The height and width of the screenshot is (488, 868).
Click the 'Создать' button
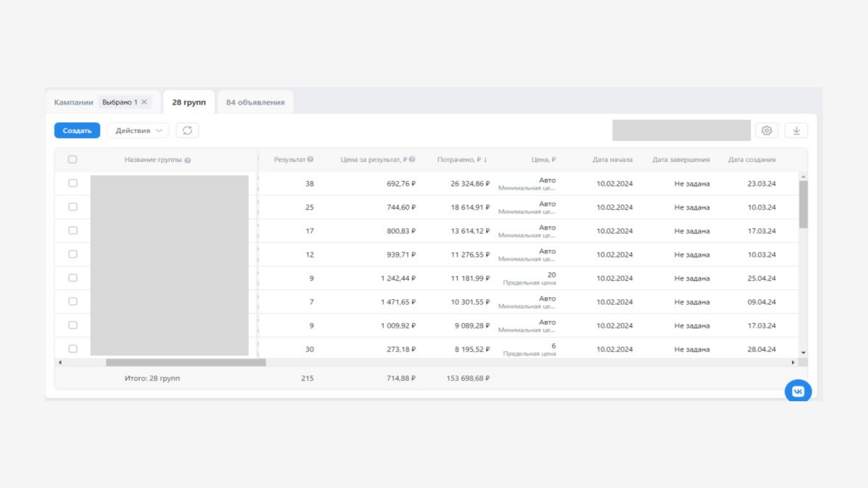click(77, 131)
